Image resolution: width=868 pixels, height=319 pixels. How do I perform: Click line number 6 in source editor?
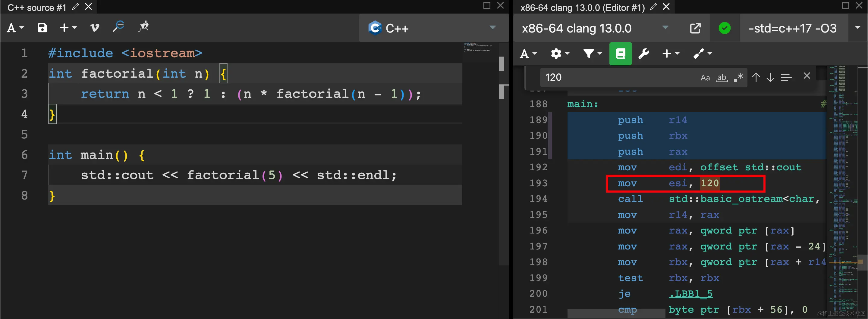(x=25, y=155)
